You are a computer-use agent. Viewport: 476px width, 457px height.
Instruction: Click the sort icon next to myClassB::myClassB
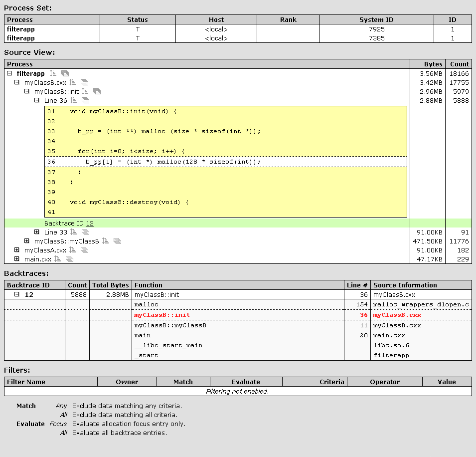coord(105,241)
